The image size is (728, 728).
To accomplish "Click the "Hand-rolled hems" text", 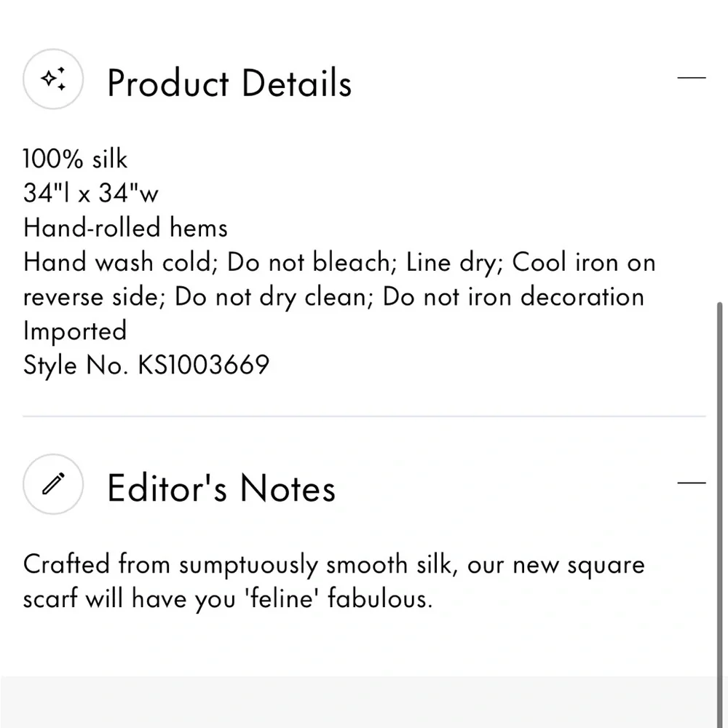I will pyautogui.click(x=125, y=228).
